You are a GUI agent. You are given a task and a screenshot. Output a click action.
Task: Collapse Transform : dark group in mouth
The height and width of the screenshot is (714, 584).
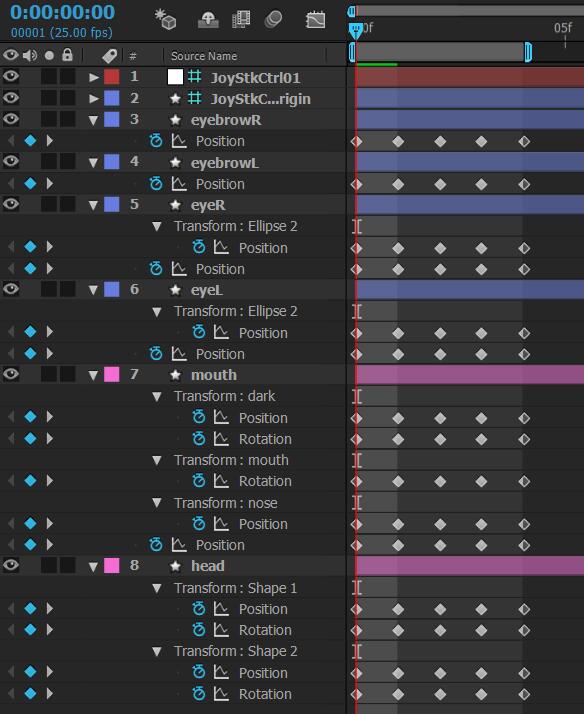pos(157,397)
